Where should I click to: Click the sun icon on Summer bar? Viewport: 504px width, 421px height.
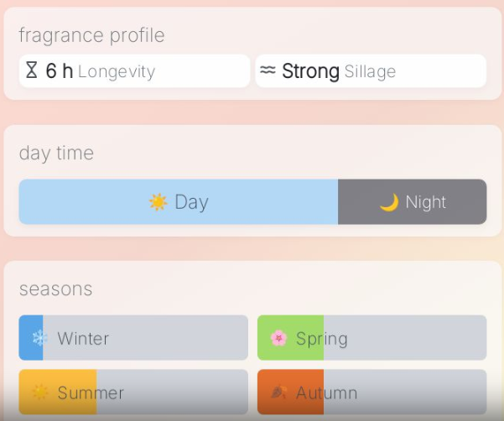tap(39, 392)
